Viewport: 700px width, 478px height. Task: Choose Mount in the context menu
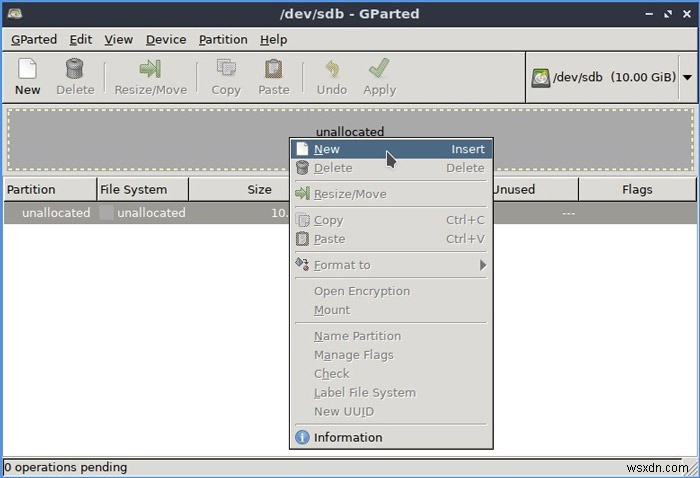(391, 310)
